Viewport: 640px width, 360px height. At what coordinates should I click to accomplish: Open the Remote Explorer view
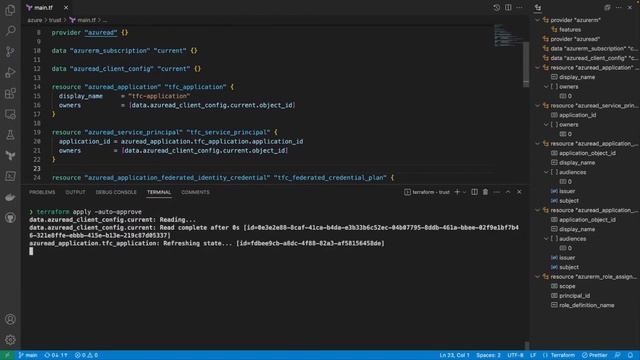click(10, 114)
